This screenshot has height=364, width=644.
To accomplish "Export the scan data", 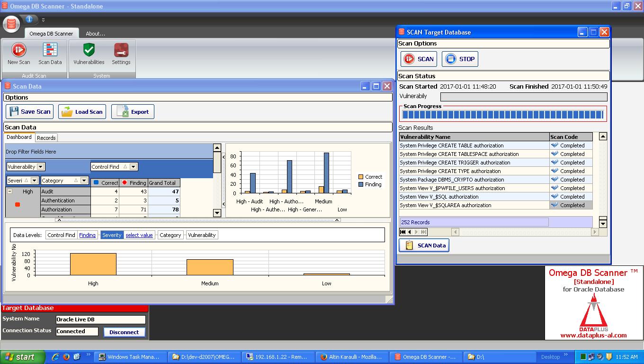I will [133, 112].
